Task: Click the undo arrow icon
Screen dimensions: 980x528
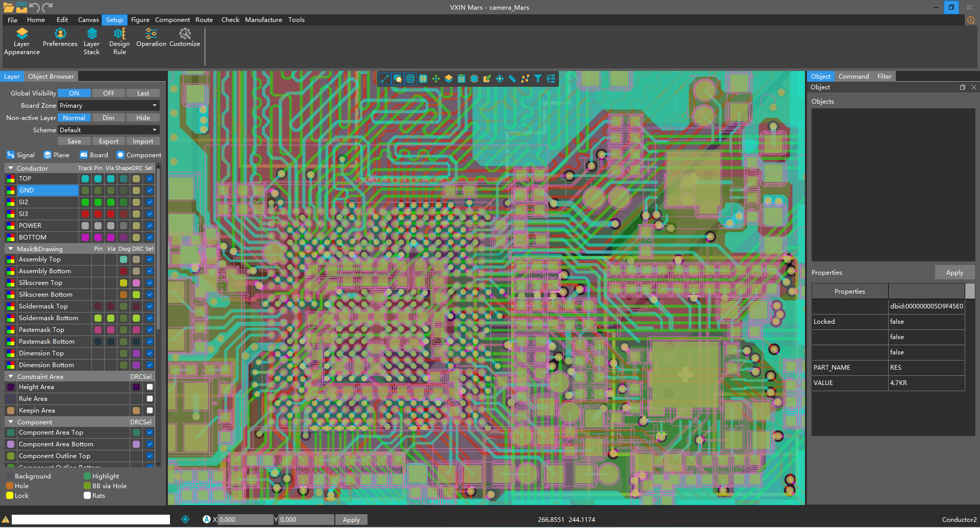Action: point(35,7)
